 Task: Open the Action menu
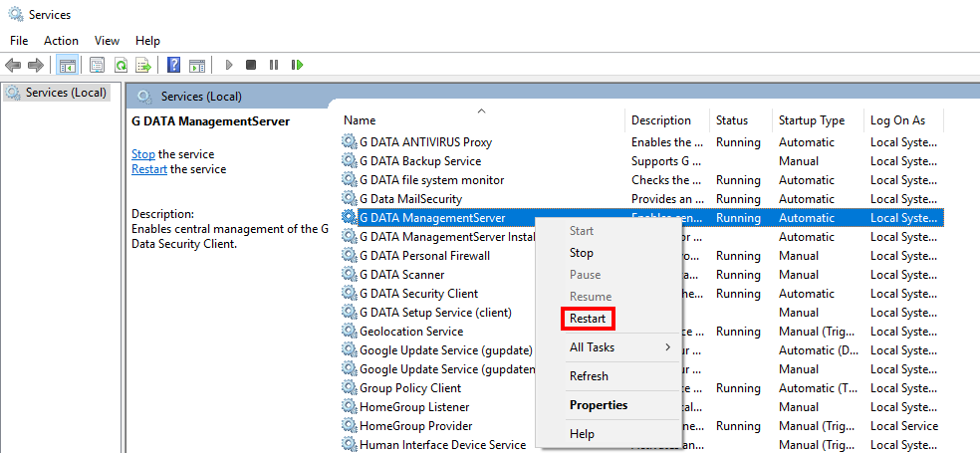(62, 41)
